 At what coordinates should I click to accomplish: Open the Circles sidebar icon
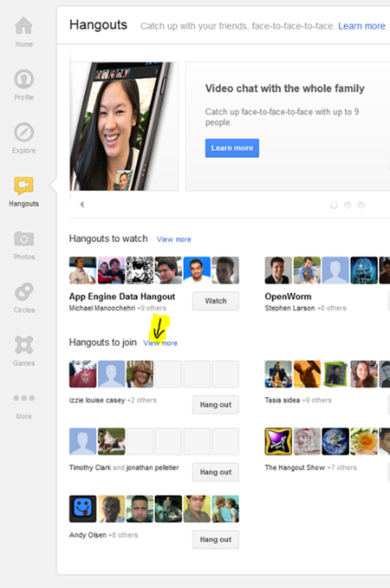pyautogui.click(x=23, y=291)
